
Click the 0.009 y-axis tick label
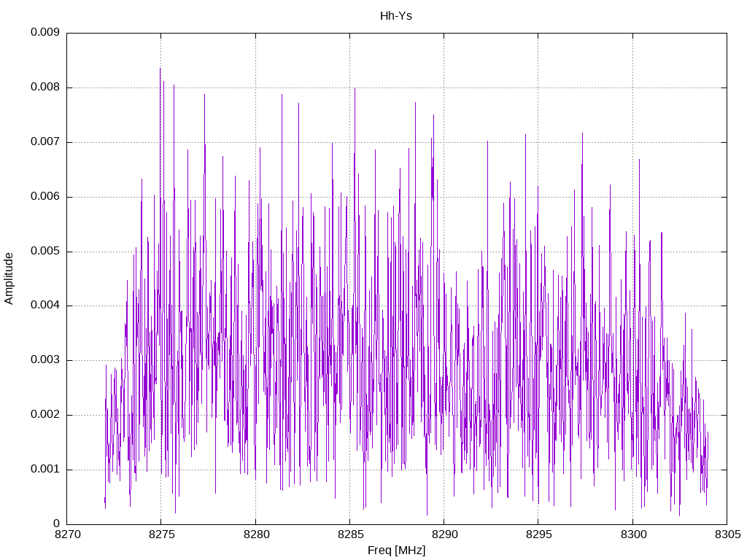(x=45, y=32)
